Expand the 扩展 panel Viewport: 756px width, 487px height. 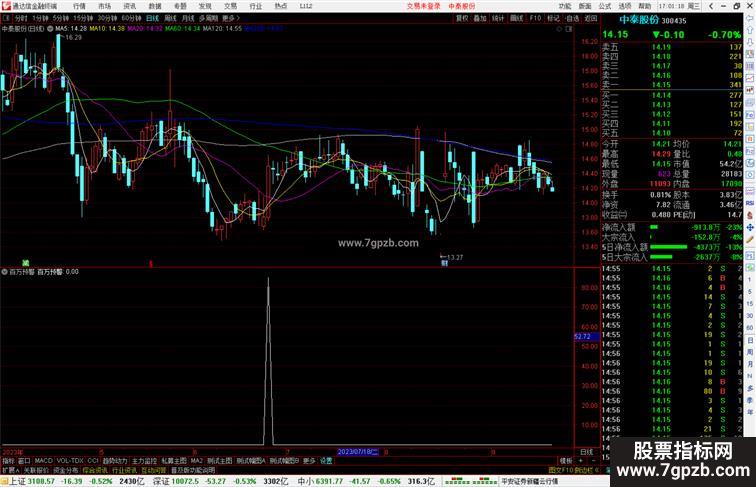pyautogui.click(x=10, y=470)
